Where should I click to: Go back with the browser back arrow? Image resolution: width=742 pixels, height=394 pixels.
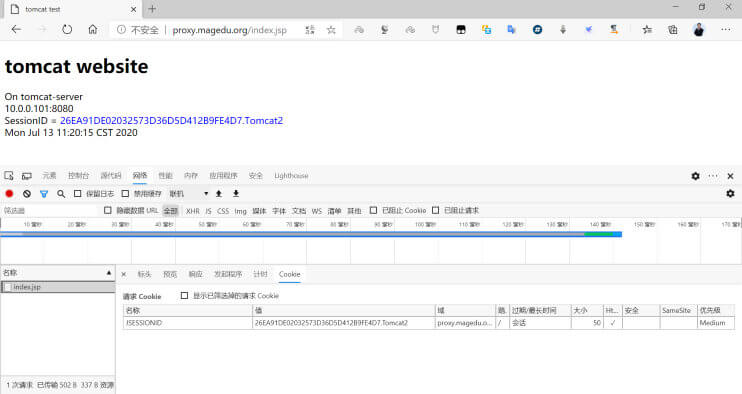16,29
